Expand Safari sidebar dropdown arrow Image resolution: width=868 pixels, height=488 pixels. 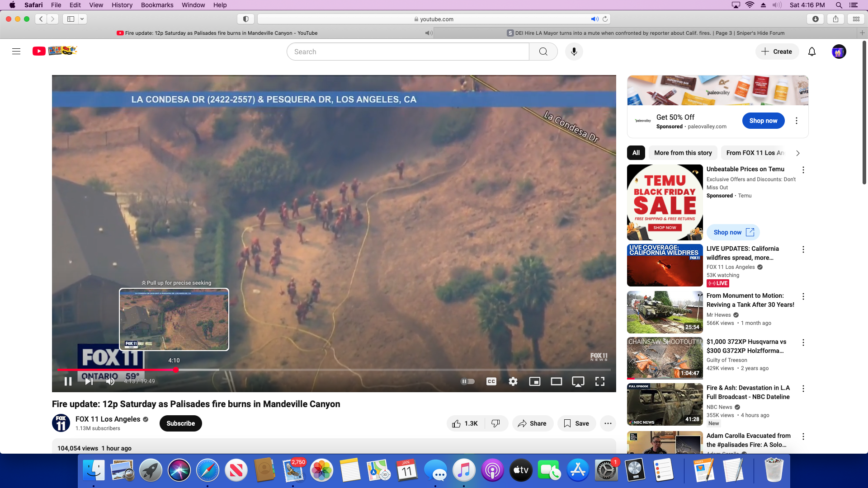coord(82,19)
